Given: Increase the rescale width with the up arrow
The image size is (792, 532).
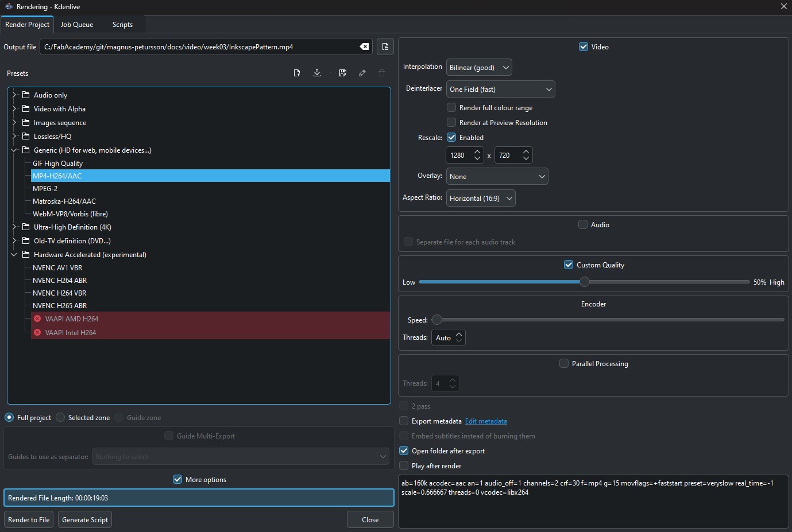Looking at the screenshot, I should tap(477, 152).
